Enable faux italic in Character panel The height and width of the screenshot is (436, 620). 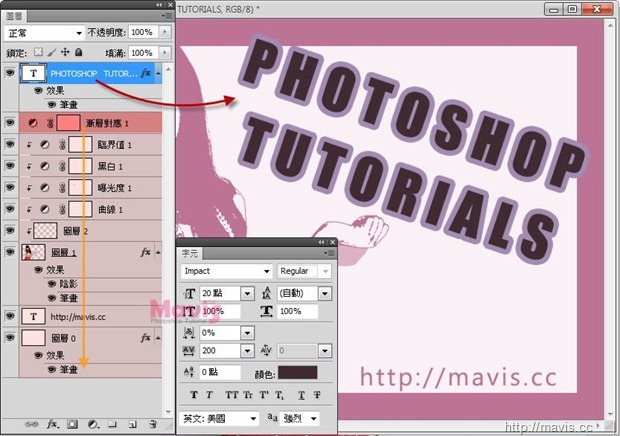pyautogui.click(x=209, y=394)
